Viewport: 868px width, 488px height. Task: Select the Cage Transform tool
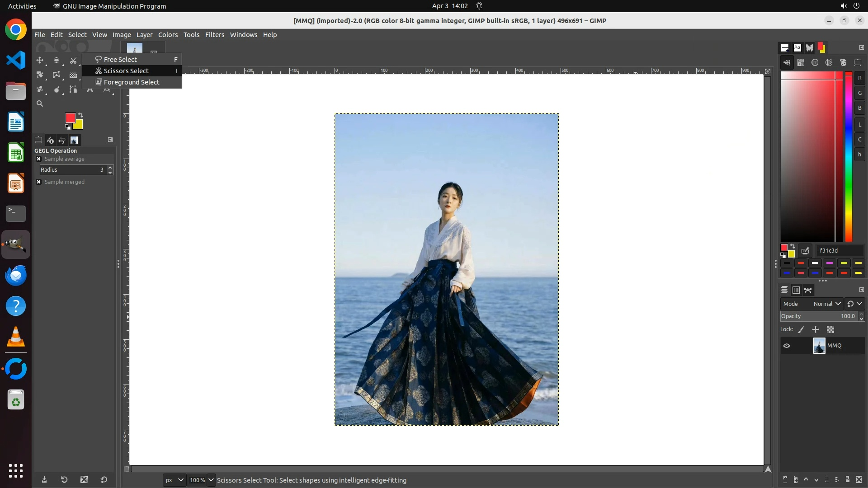[57, 75]
